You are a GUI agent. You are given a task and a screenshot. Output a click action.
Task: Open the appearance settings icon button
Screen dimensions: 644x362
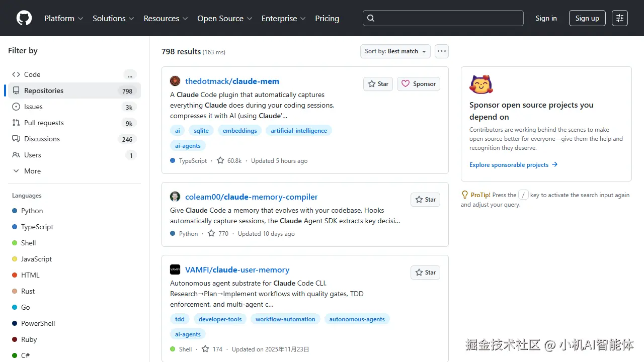pos(620,18)
